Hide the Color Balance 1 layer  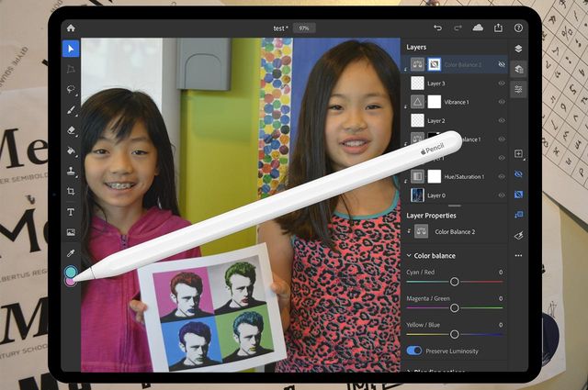point(502,139)
